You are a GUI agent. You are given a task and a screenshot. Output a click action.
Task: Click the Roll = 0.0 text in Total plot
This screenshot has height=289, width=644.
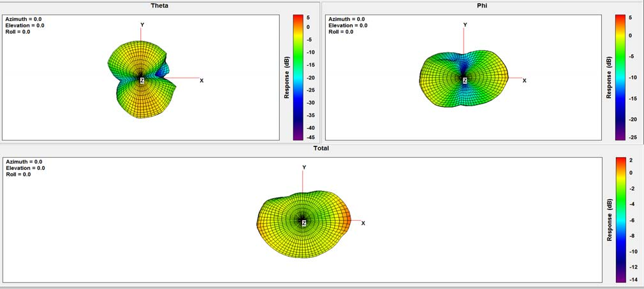pos(18,174)
